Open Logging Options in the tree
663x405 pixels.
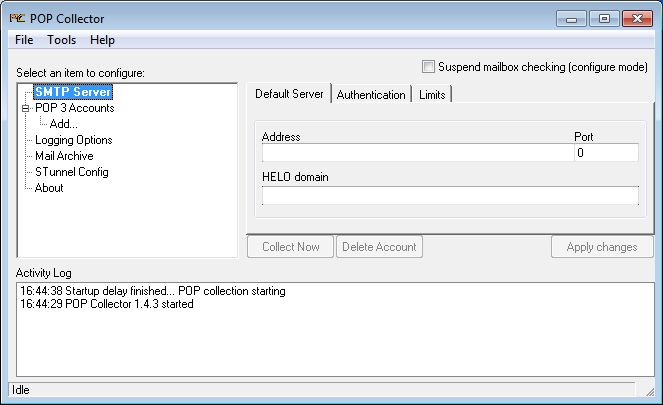tap(73, 140)
